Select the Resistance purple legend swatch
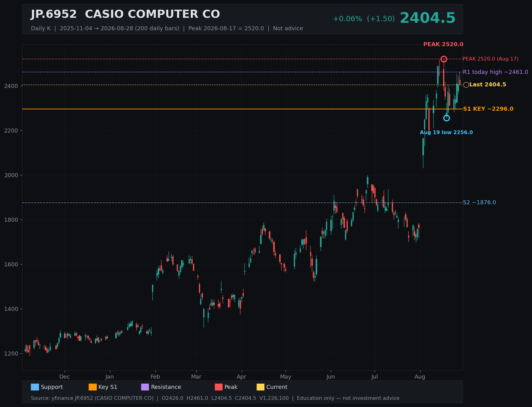 click(145, 387)
